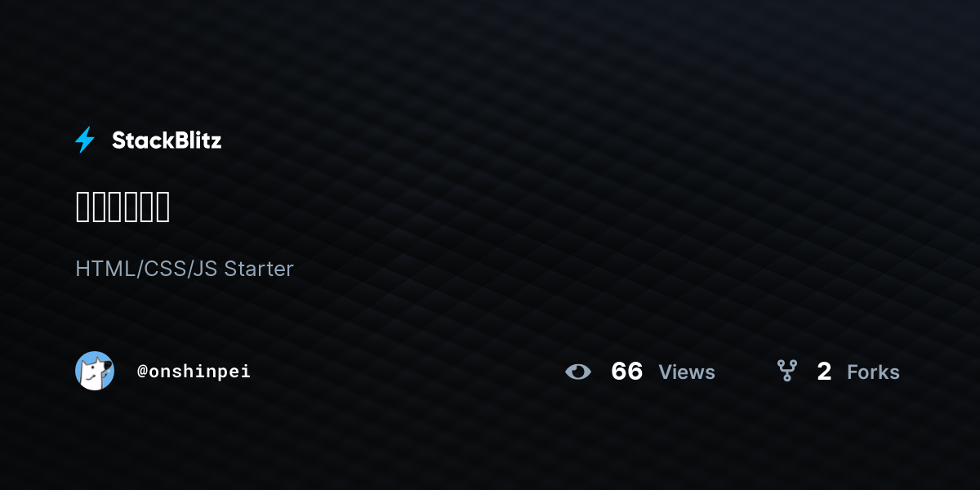Screen dimensions: 980x490
Task: Click the Forks label
Action: point(873,372)
